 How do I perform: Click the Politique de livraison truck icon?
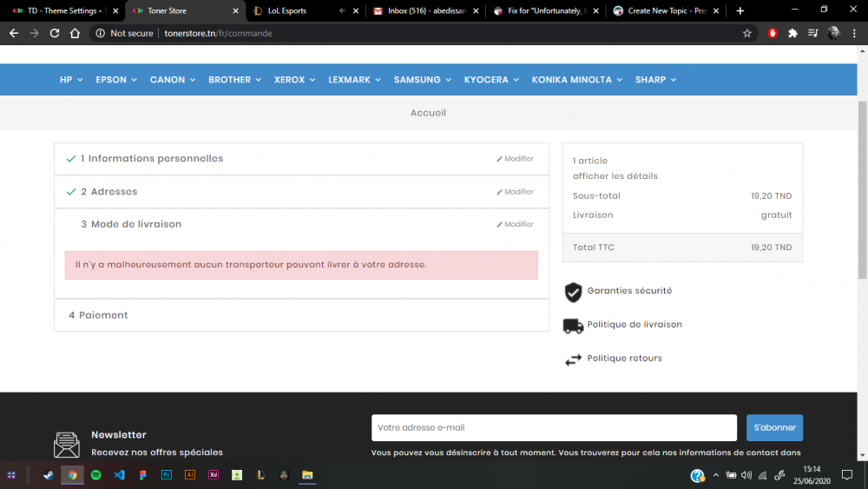[573, 326]
